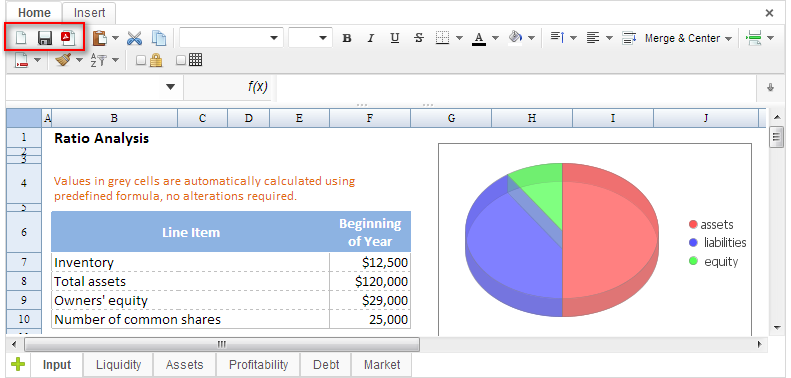Open the Market sheet tab
Screen dimensions: 791x378
[x=382, y=364]
